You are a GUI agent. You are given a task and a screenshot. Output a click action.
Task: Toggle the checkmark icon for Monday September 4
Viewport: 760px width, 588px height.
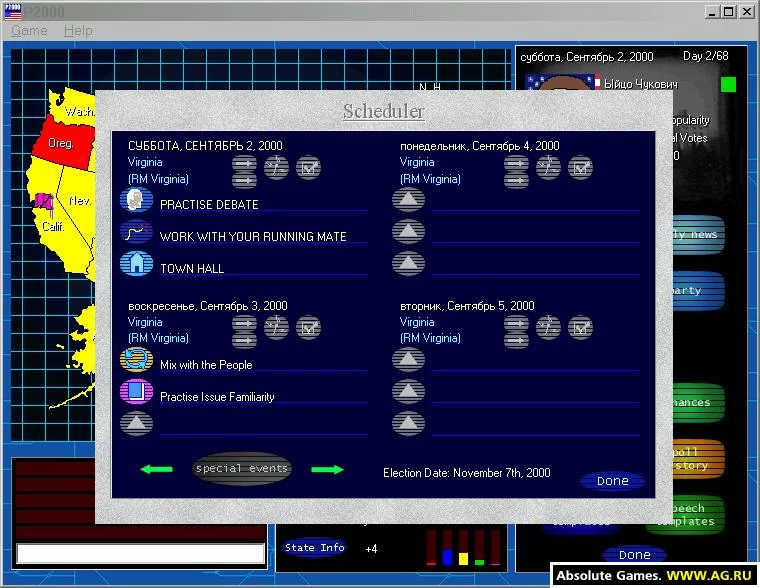[580, 168]
